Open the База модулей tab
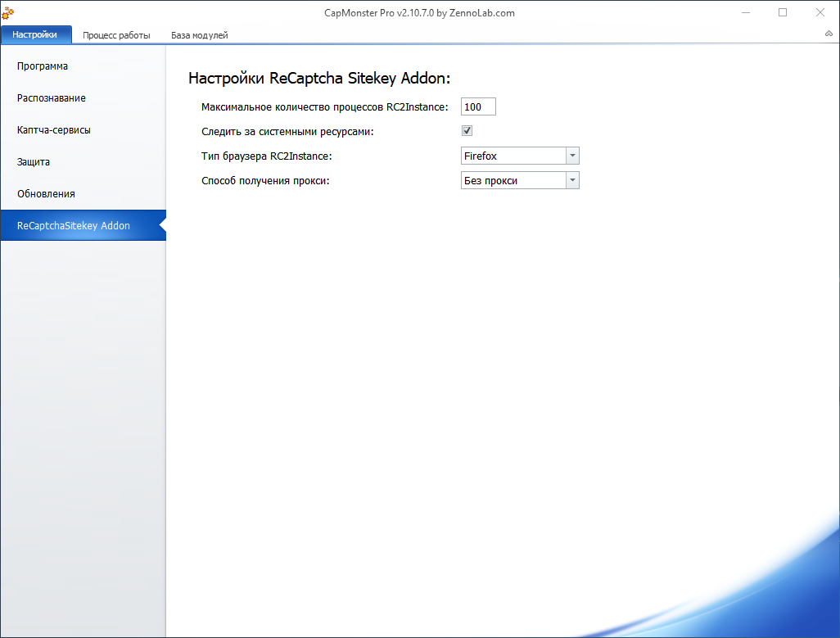 tap(199, 35)
